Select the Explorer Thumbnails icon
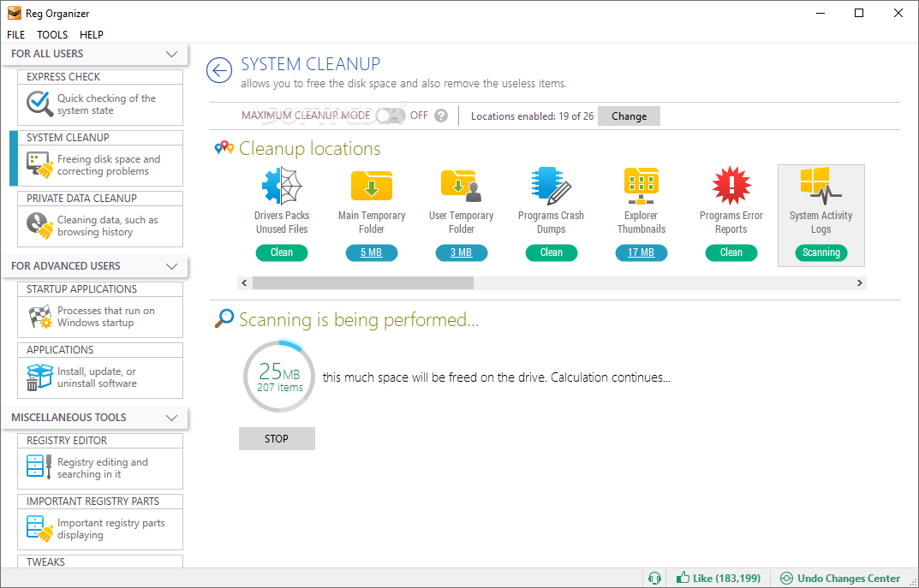 [642, 186]
